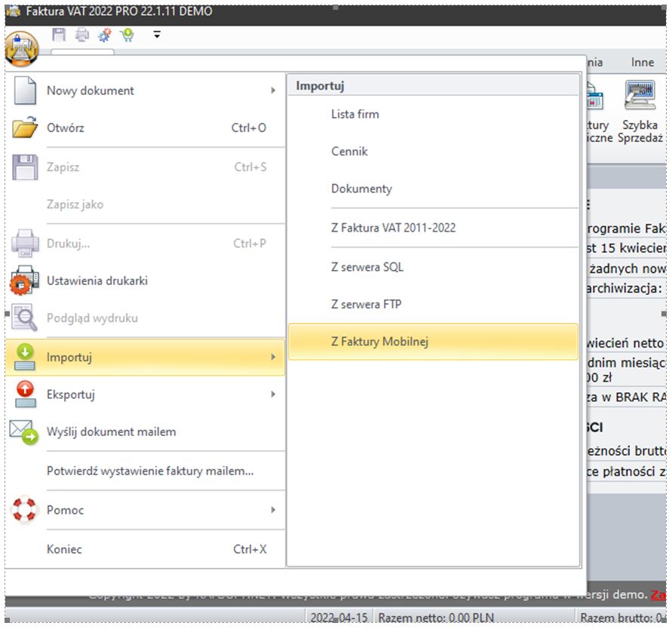Click the green download icon beside Importuj

(25, 357)
